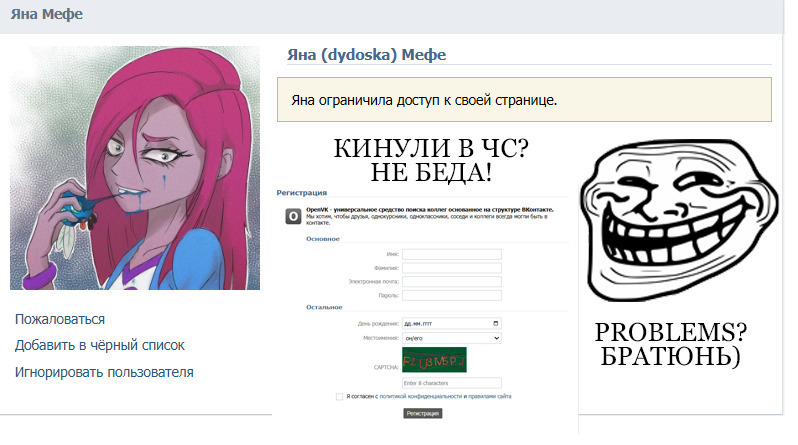Focus the "Enter 8 characters" captcha field
Screen dimensions: 798x445
[x=451, y=383]
